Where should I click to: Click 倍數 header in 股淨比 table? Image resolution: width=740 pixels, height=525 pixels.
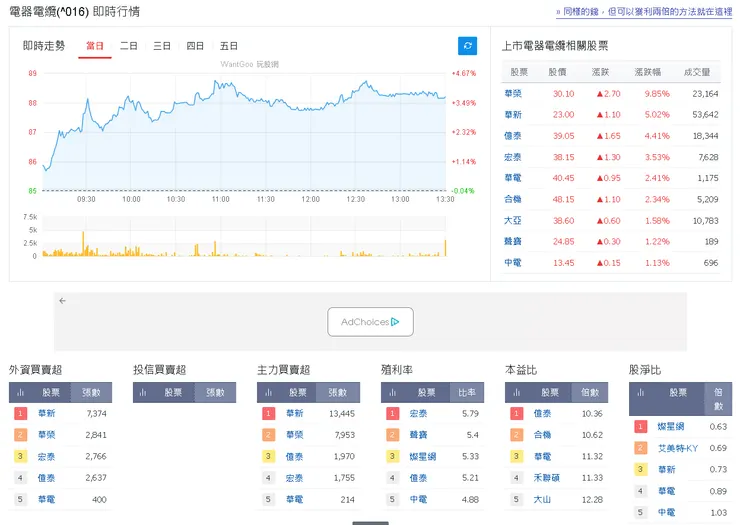[x=718, y=399]
